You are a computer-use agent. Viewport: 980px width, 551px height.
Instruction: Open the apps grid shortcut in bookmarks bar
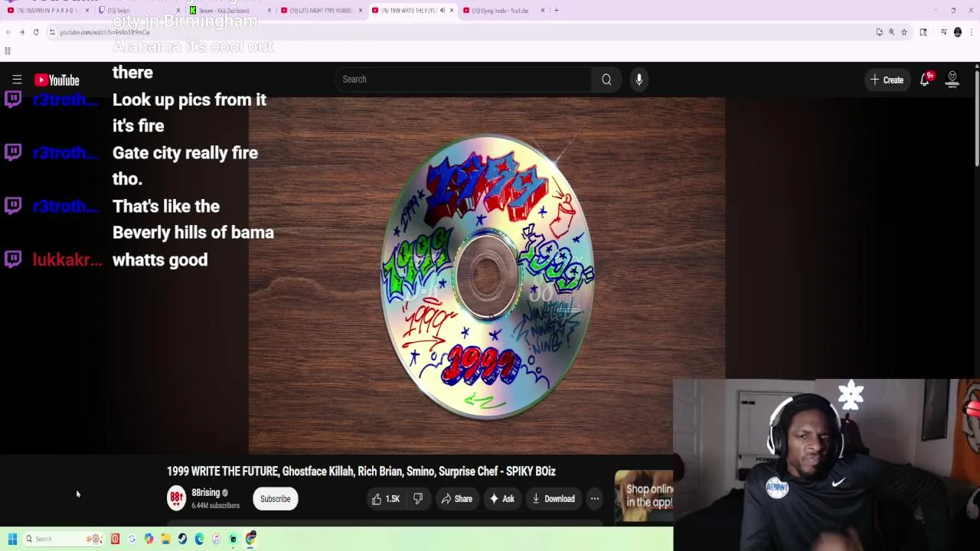tap(8, 51)
